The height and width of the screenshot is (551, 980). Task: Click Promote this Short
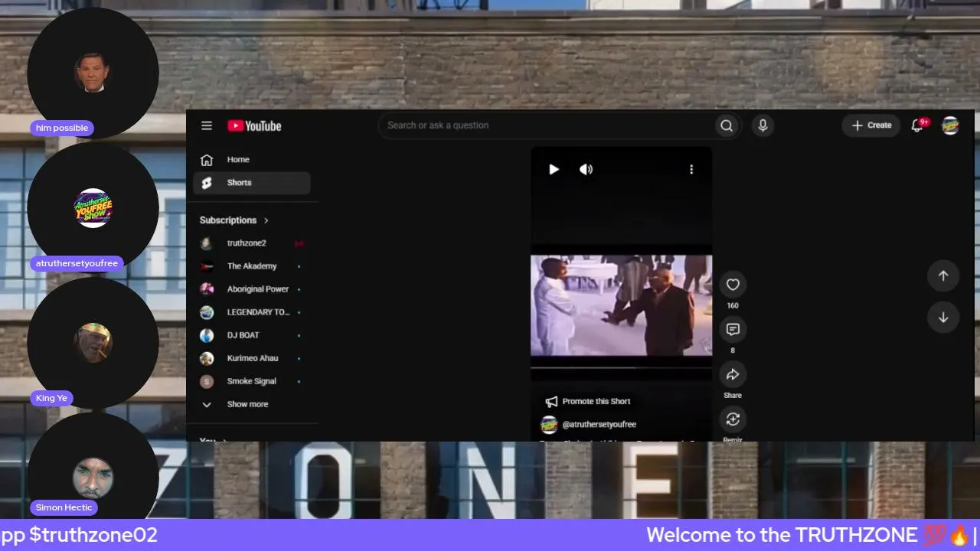click(x=588, y=401)
